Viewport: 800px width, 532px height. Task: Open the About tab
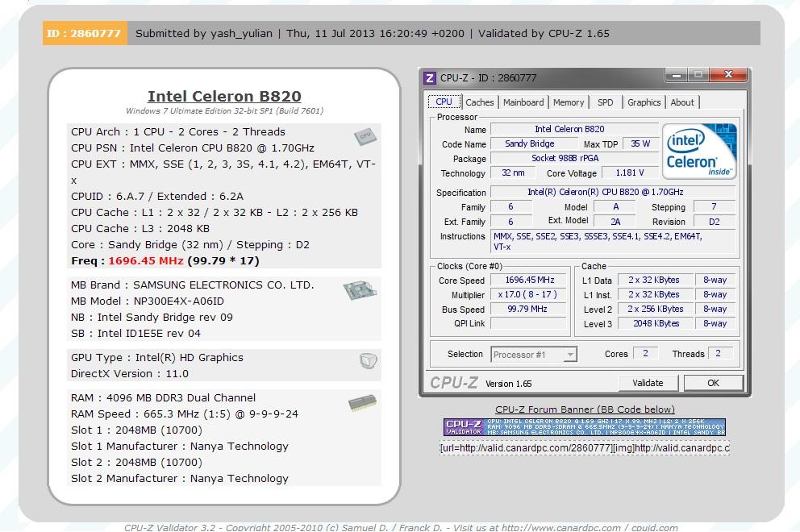click(x=682, y=102)
